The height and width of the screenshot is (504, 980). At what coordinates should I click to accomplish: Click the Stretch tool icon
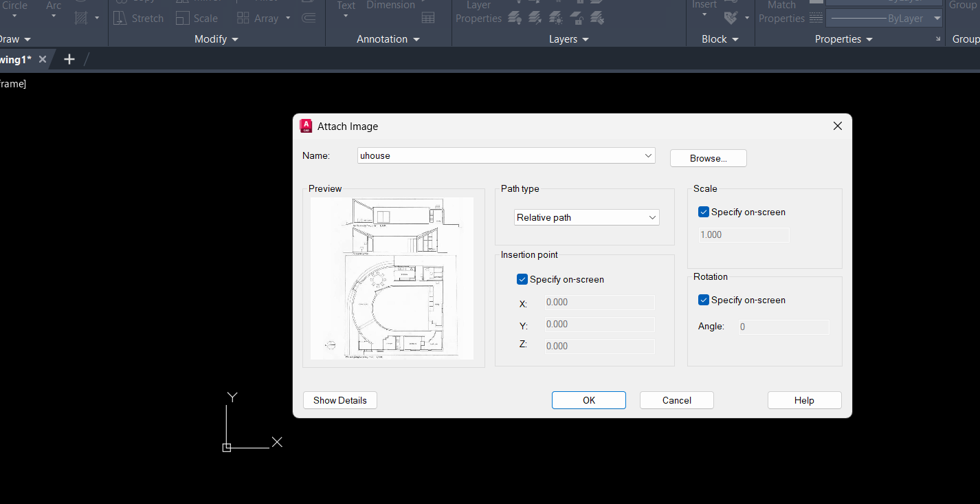(x=120, y=18)
